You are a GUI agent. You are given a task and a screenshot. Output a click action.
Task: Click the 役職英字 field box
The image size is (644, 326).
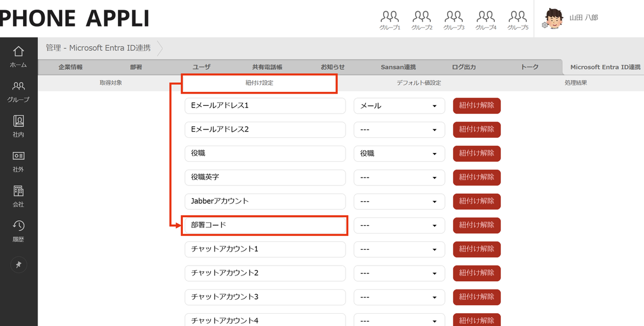click(x=265, y=178)
